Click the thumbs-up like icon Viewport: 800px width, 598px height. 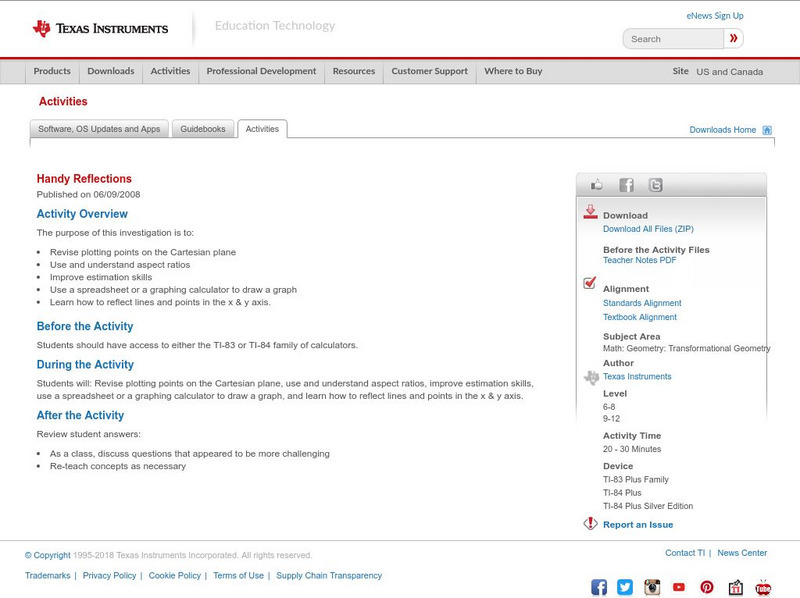tap(596, 185)
